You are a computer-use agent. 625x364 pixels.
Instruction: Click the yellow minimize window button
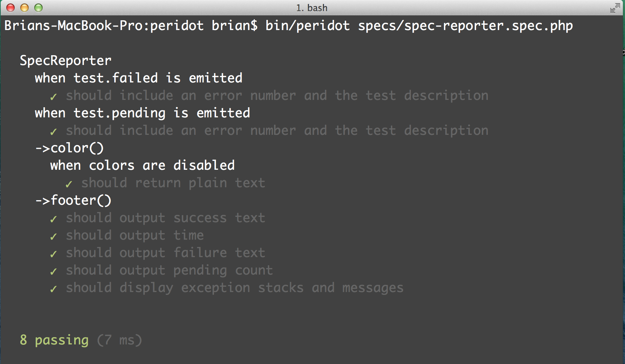tap(24, 8)
